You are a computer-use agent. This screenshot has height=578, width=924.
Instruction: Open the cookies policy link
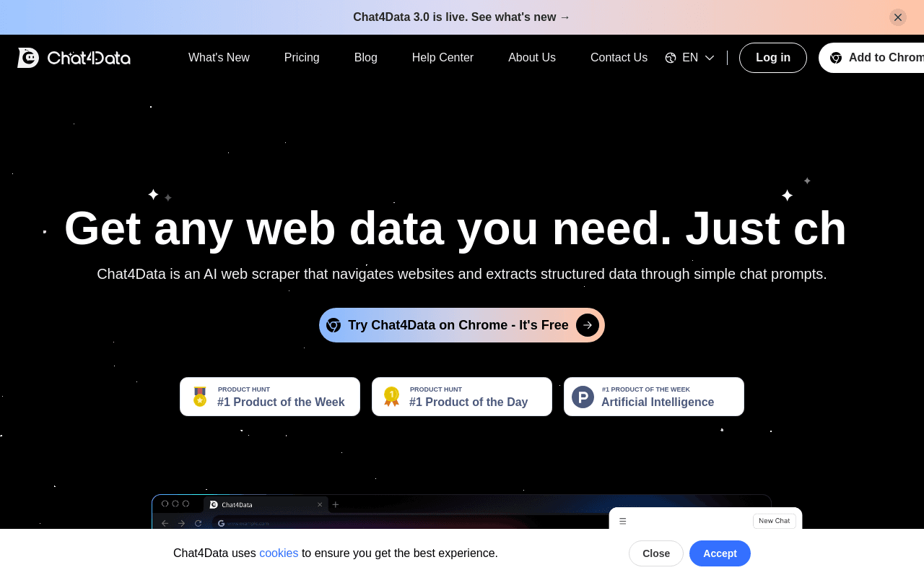click(279, 553)
